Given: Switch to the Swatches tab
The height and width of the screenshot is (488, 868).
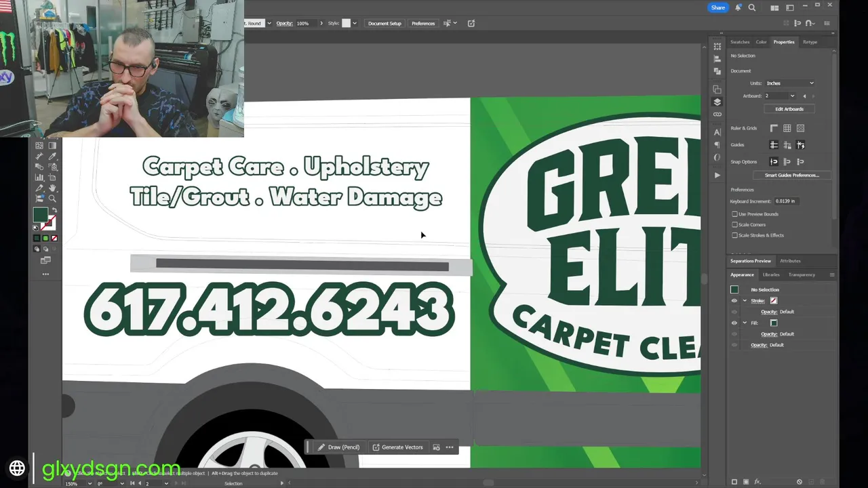Looking at the screenshot, I should pos(740,42).
